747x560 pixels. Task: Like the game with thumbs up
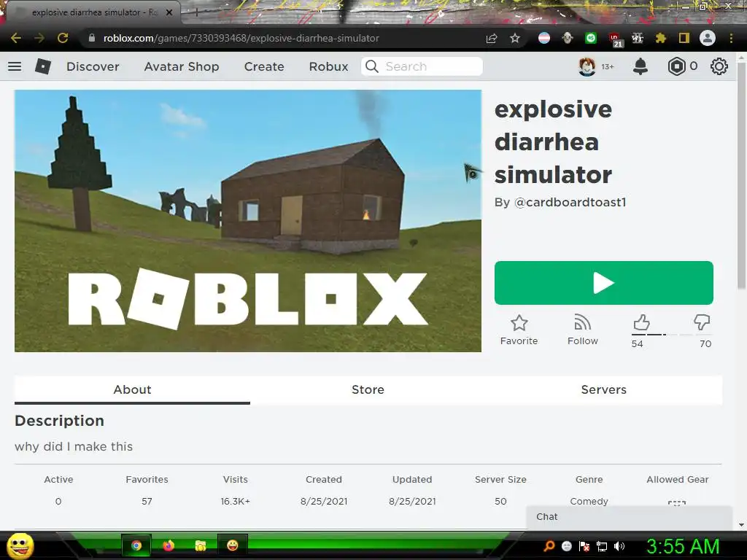[x=641, y=322]
